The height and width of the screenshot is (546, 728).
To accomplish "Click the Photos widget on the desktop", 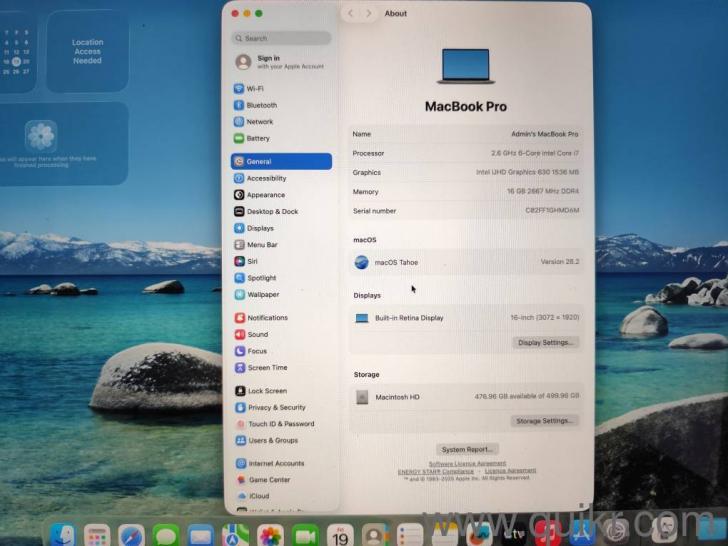I will pos(64,144).
